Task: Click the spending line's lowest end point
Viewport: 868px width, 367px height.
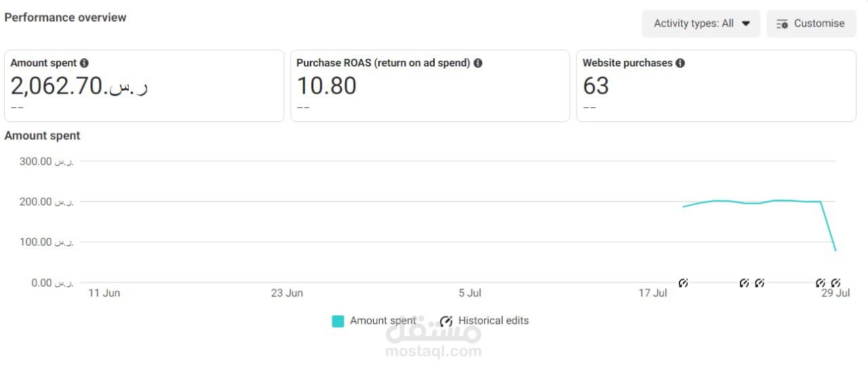Action: 835,250
